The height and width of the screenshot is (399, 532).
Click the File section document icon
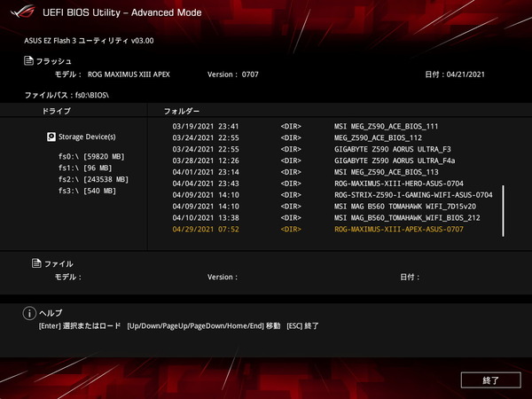[36, 263]
